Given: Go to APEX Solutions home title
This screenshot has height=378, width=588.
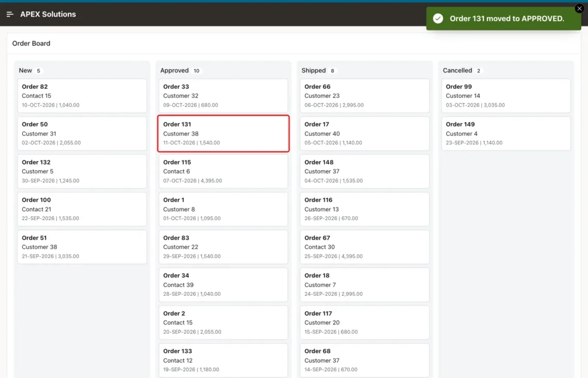Looking at the screenshot, I should point(48,14).
